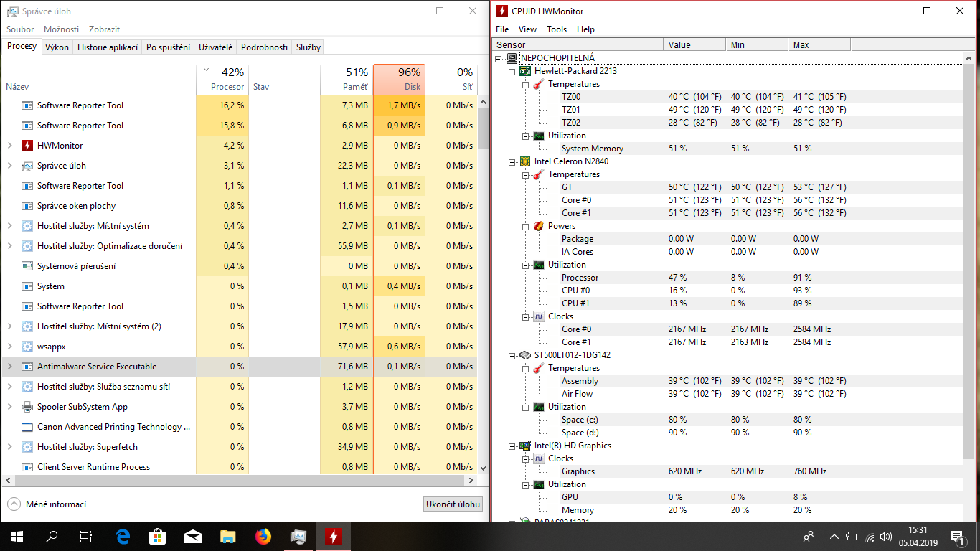Open the Windows Start menu
The image size is (980, 551).
coord(17,537)
